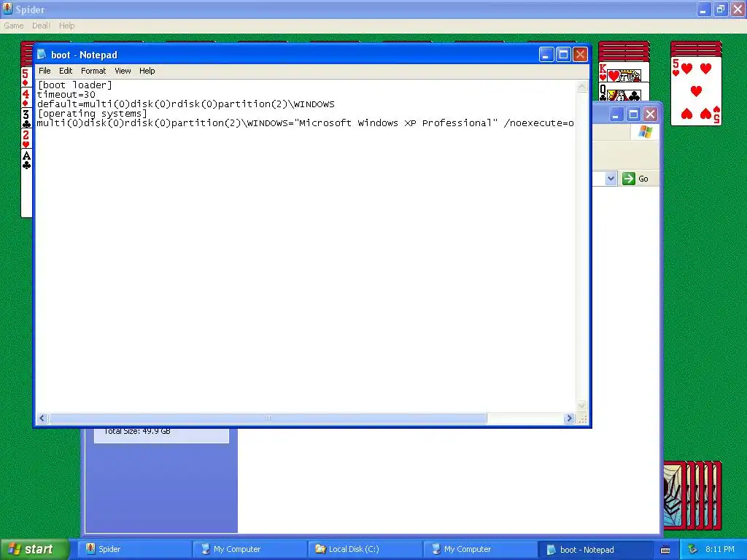Click the "Microsoft Windows XP Professional" text
747x560 pixels.
point(395,123)
